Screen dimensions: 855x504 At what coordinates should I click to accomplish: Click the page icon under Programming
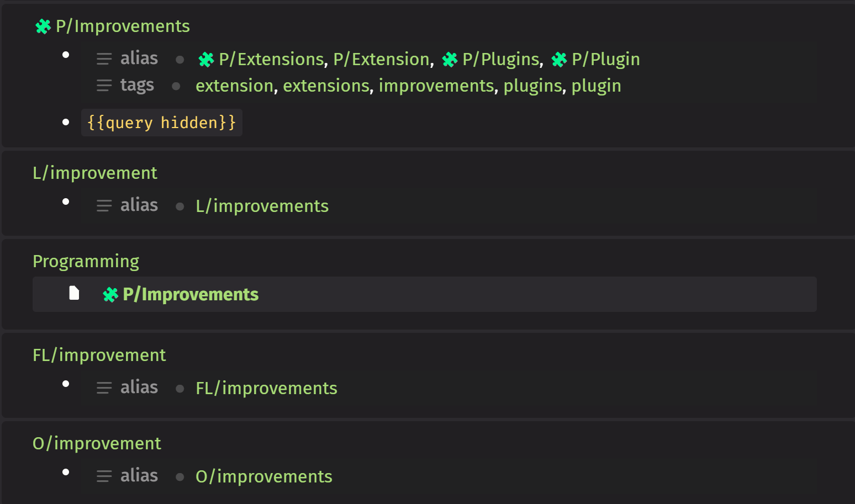click(74, 293)
